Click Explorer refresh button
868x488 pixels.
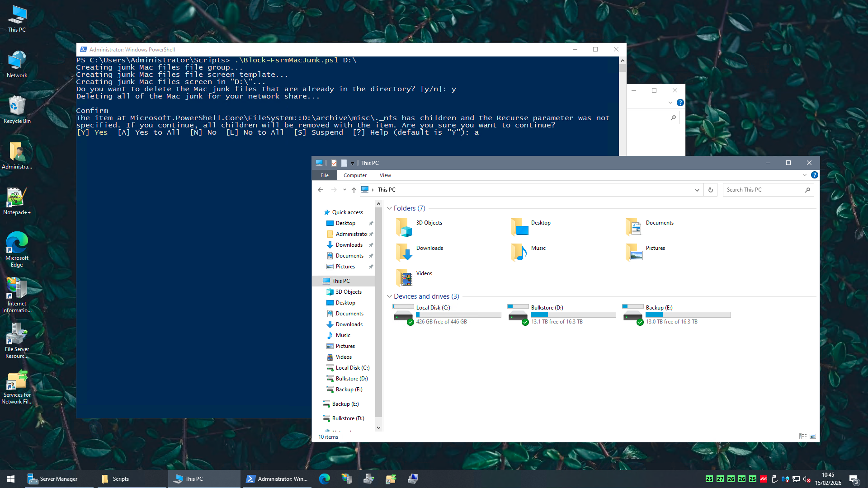tap(711, 190)
